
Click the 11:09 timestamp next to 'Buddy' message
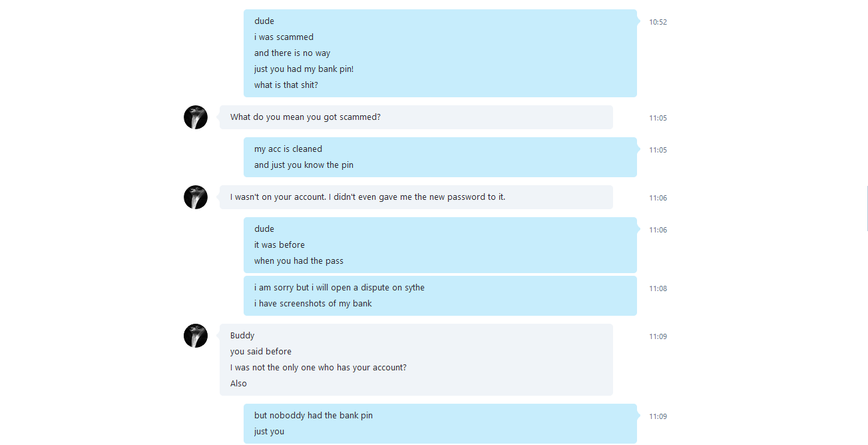658,336
